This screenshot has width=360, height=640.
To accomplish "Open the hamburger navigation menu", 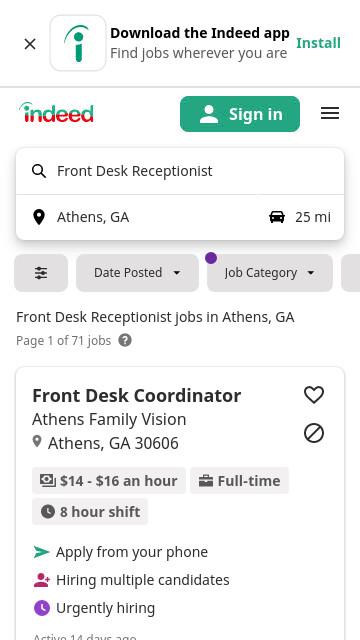I will pyautogui.click(x=330, y=113).
